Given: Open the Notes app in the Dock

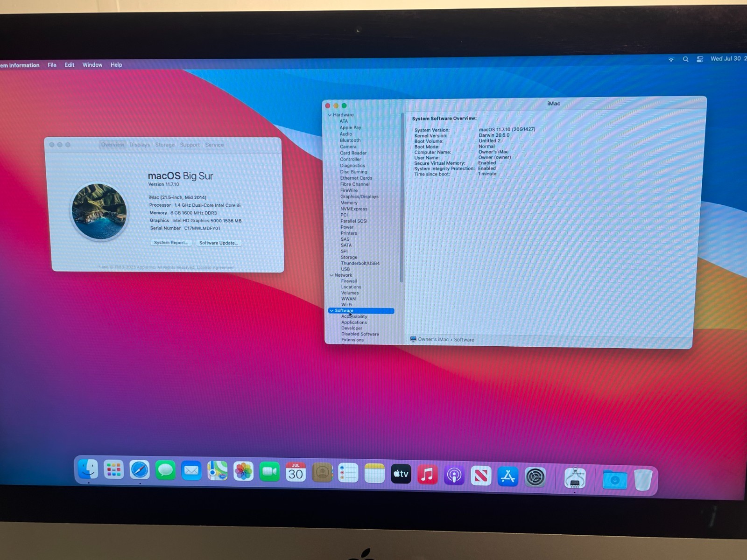Looking at the screenshot, I should coord(374,474).
